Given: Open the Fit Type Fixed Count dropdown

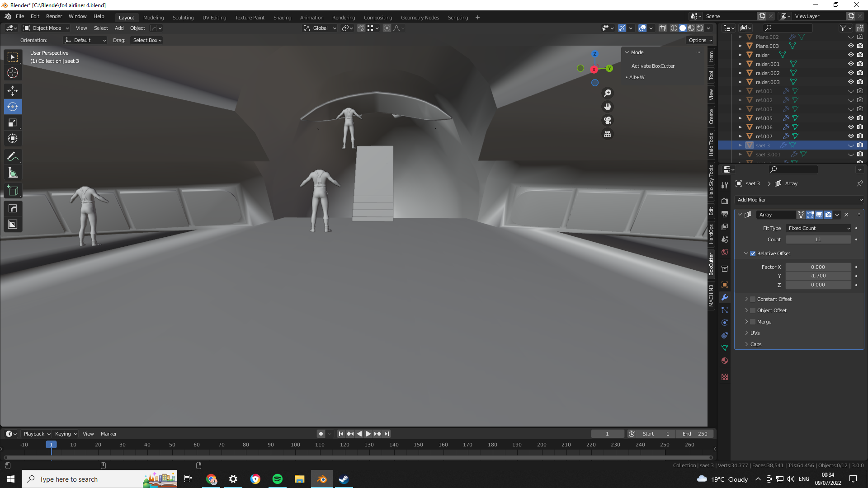Looking at the screenshot, I should point(818,228).
